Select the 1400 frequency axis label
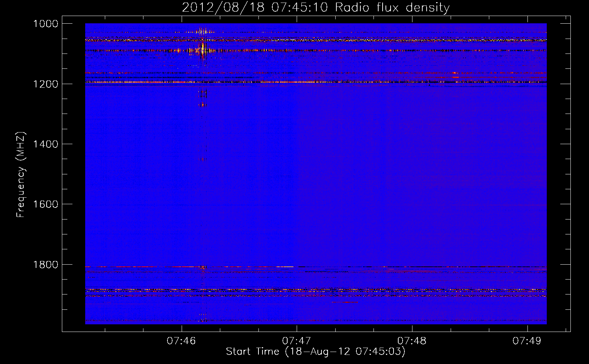The image size is (589, 364). [x=46, y=144]
